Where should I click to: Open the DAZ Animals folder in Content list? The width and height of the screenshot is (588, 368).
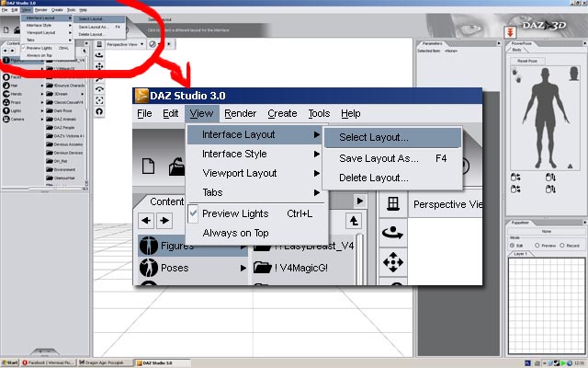pos(64,119)
